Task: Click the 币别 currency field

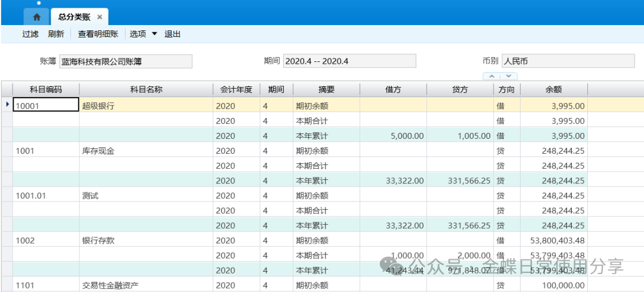Action: [568, 61]
